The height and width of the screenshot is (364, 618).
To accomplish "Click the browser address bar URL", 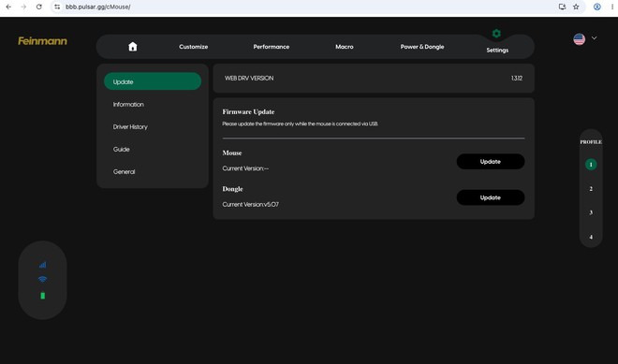I will (98, 7).
